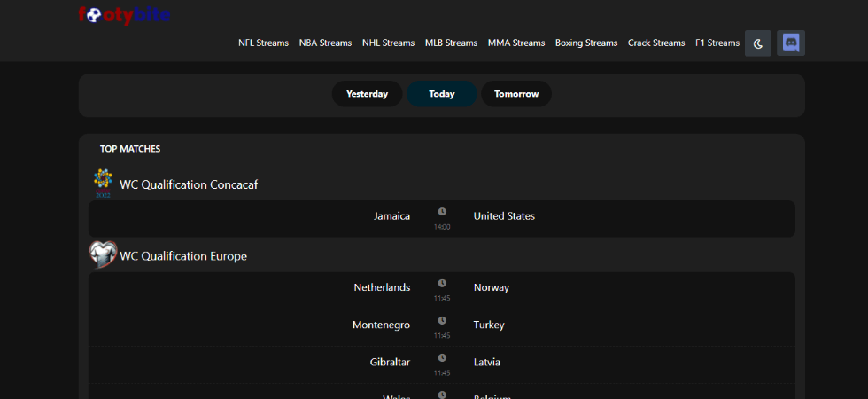This screenshot has width=868, height=399.
Task: Open NFL Streams page
Action: click(264, 43)
